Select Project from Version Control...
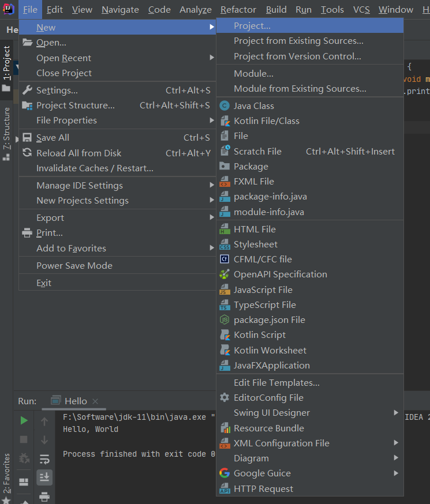430x504 pixels. [310, 57]
